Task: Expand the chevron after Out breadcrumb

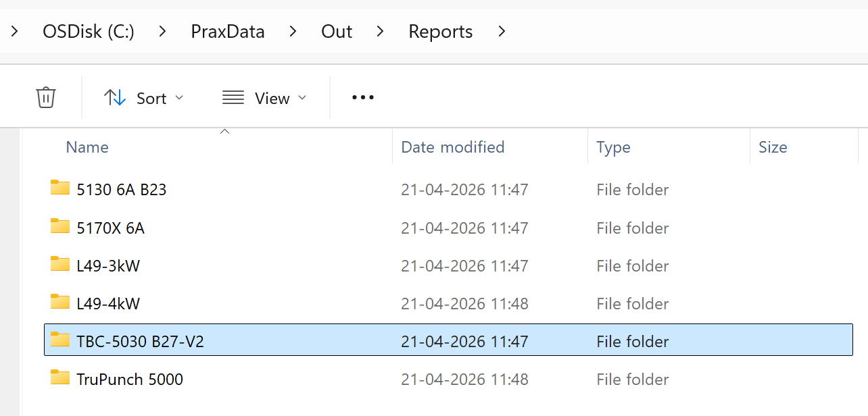Action: [x=381, y=31]
